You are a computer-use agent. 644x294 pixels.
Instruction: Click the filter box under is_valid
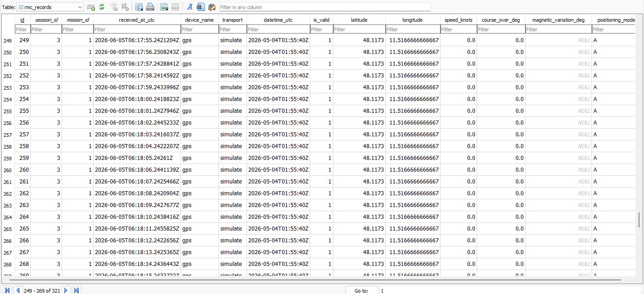click(x=322, y=29)
